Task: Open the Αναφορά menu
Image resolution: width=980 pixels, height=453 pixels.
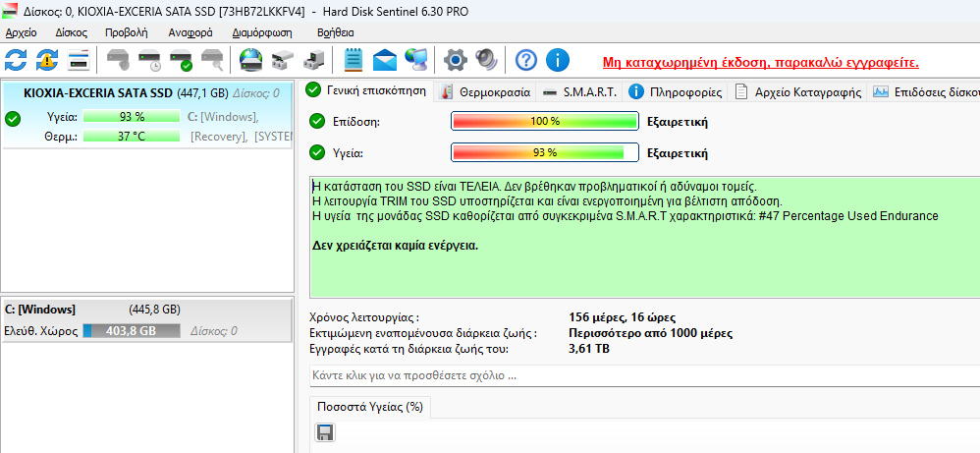Action: pos(191,33)
